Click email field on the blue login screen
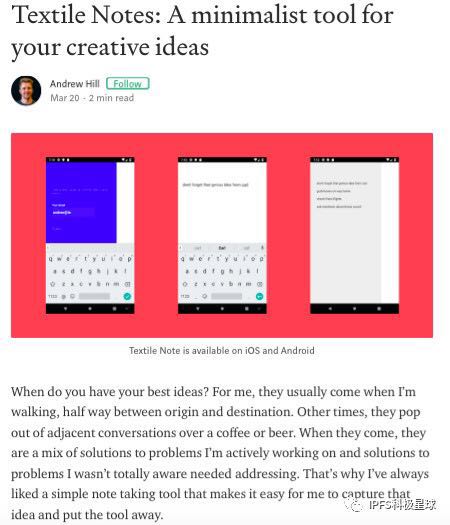Screen dimensions: 450x525 (x=73, y=213)
